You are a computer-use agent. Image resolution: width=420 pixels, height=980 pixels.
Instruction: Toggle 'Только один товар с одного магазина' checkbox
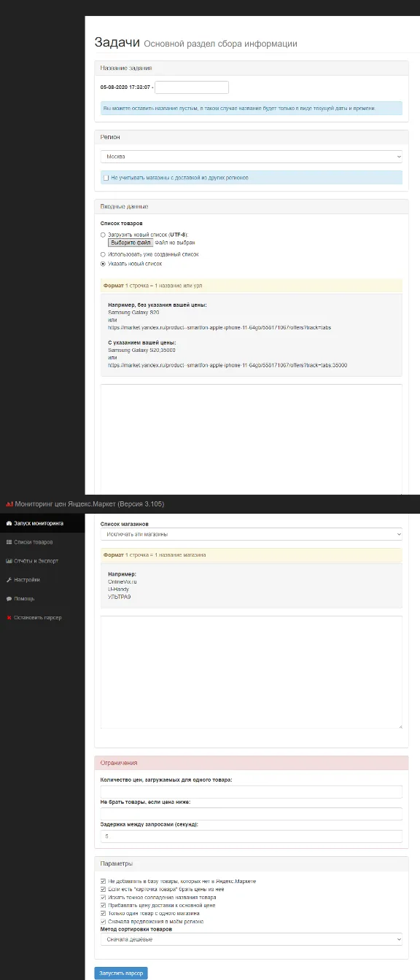click(104, 913)
